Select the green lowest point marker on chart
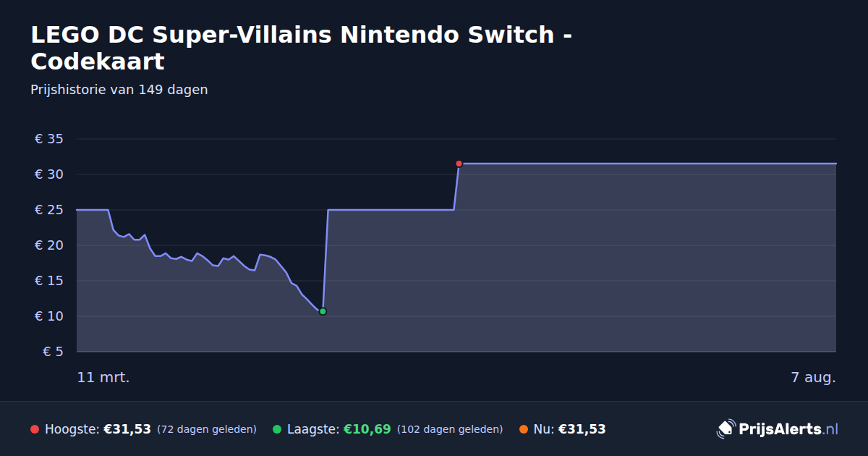This screenshot has height=456, width=868. (323, 311)
